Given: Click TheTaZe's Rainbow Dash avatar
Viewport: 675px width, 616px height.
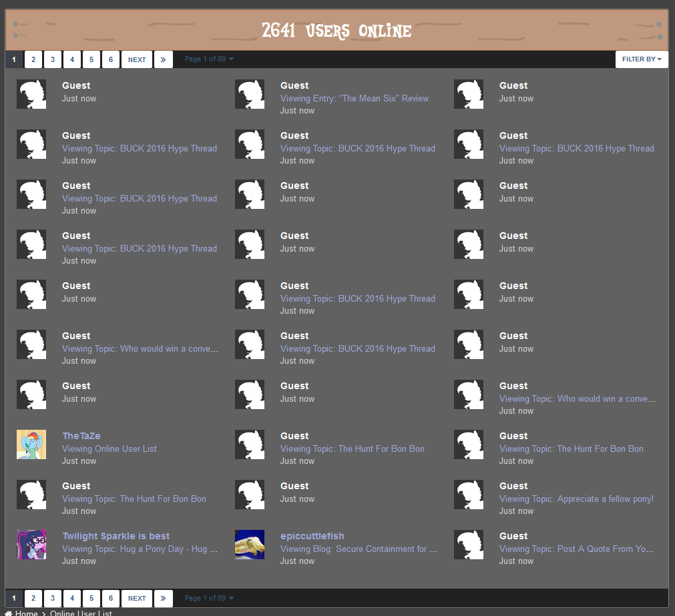Looking at the screenshot, I should coord(31,444).
